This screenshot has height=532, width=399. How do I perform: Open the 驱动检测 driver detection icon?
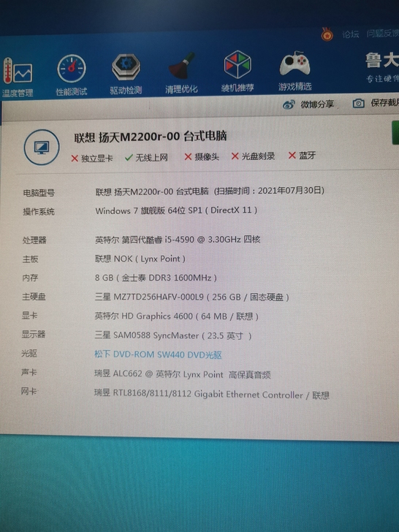(x=126, y=67)
